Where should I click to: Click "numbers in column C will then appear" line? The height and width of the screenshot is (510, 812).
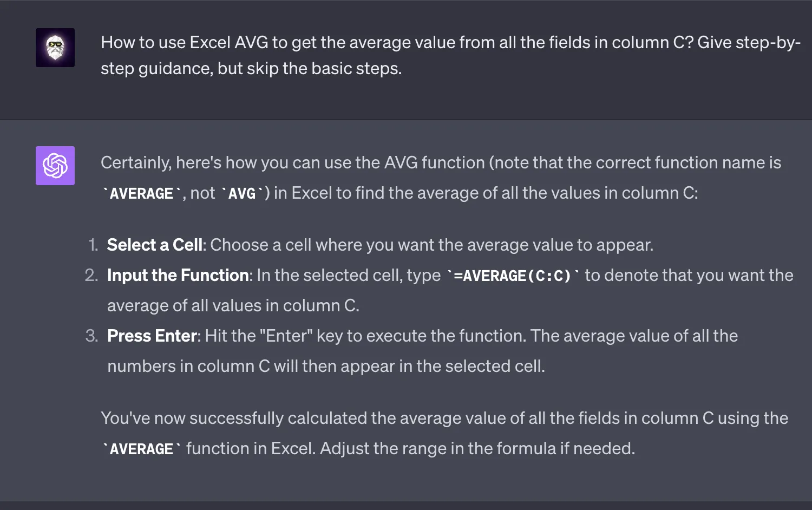[x=326, y=366]
